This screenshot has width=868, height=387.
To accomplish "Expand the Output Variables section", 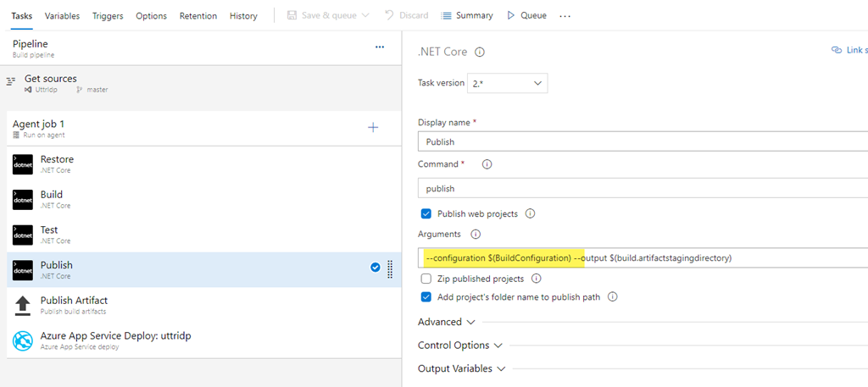I will (461, 368).
